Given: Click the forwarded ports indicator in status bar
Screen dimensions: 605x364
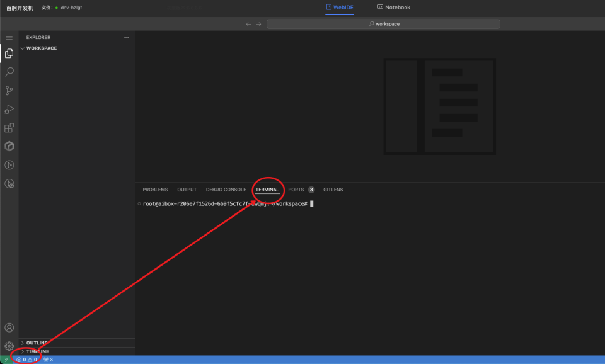Looking at the screenshot, I should pos(48,360).
